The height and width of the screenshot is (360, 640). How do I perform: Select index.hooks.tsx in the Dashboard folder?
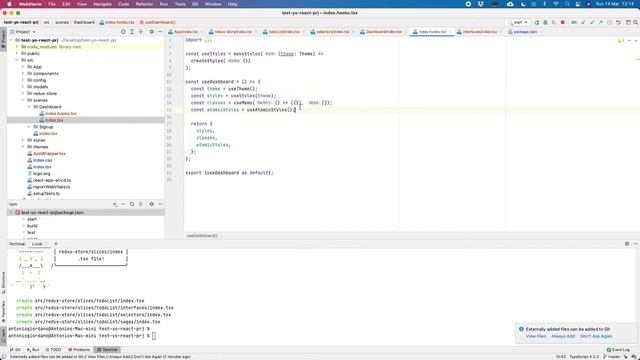(61, 113)
